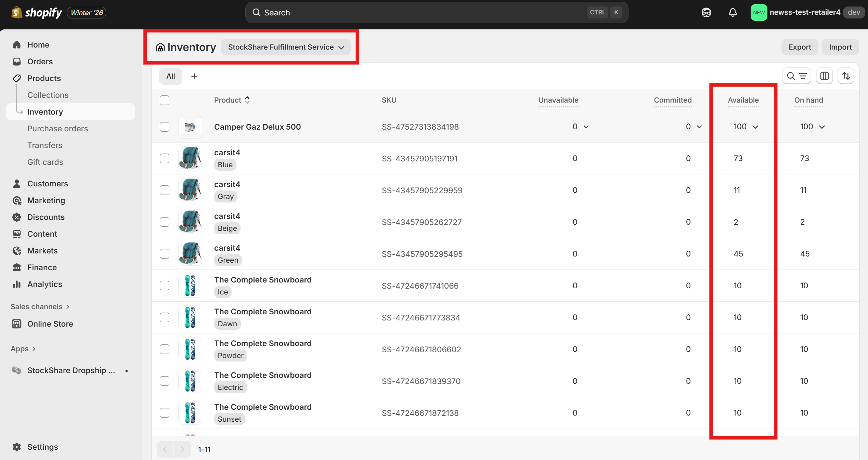The width and height of the screenshot is (868, 460).
Task: Select the carsit4 Gray row checkbox
Action: pos(165,190)
